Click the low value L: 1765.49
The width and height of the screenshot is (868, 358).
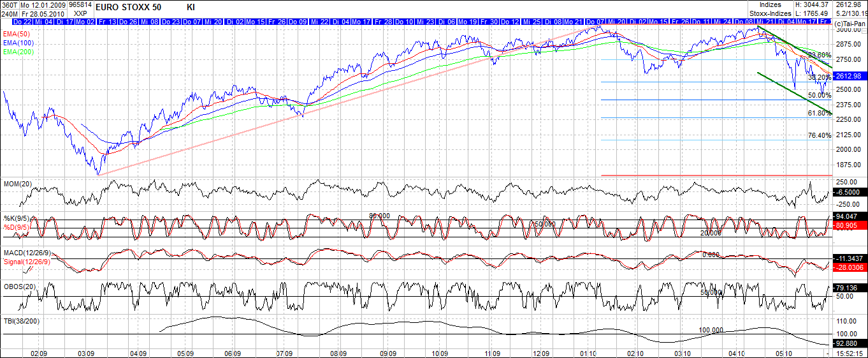[x=813, y=13]
